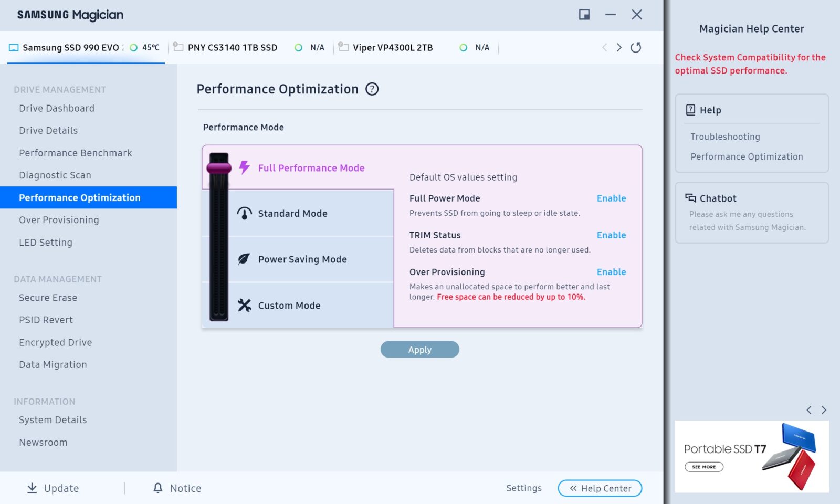The height and width of the screenshot is (504, 840).
Task: Show next banner in Help Center
Action: pos(824,410)
